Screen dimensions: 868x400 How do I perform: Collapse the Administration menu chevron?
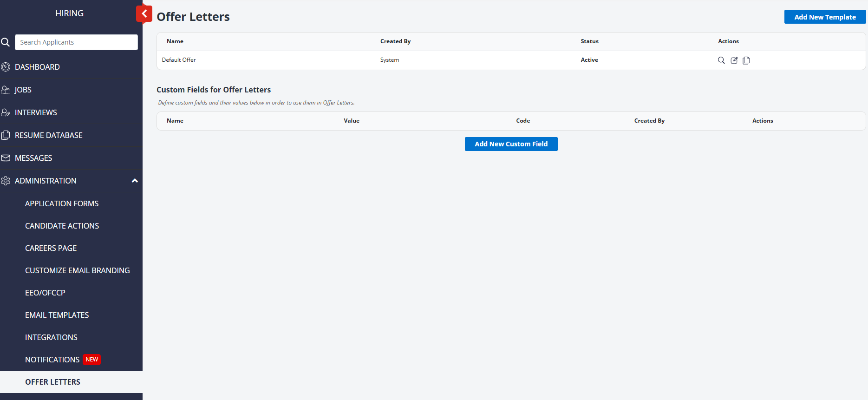(135, 181)
